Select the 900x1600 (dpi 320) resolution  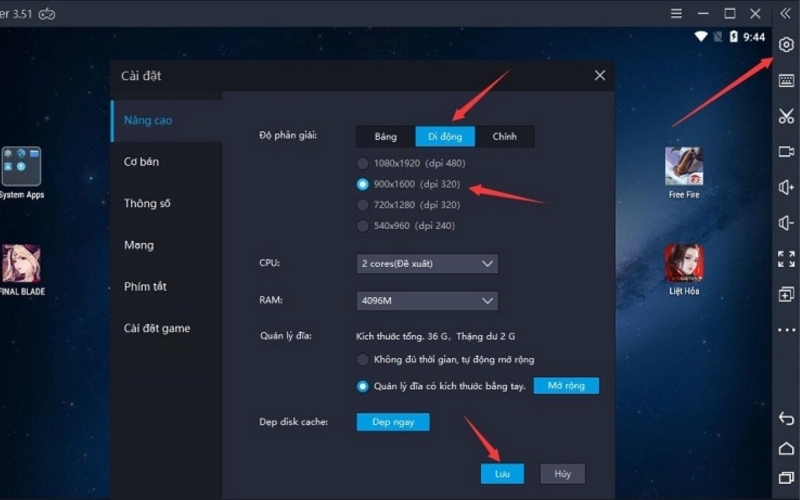(x=409, y=184)
